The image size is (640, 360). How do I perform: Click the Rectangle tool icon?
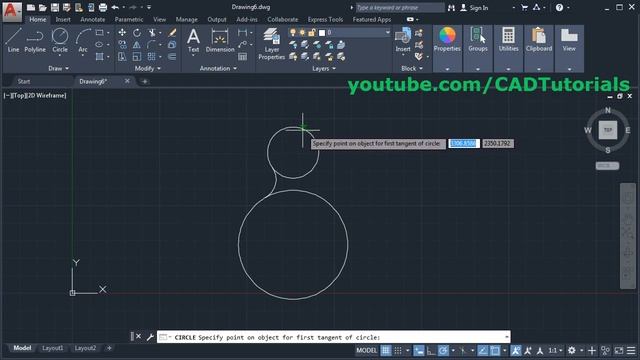(99, 33)
